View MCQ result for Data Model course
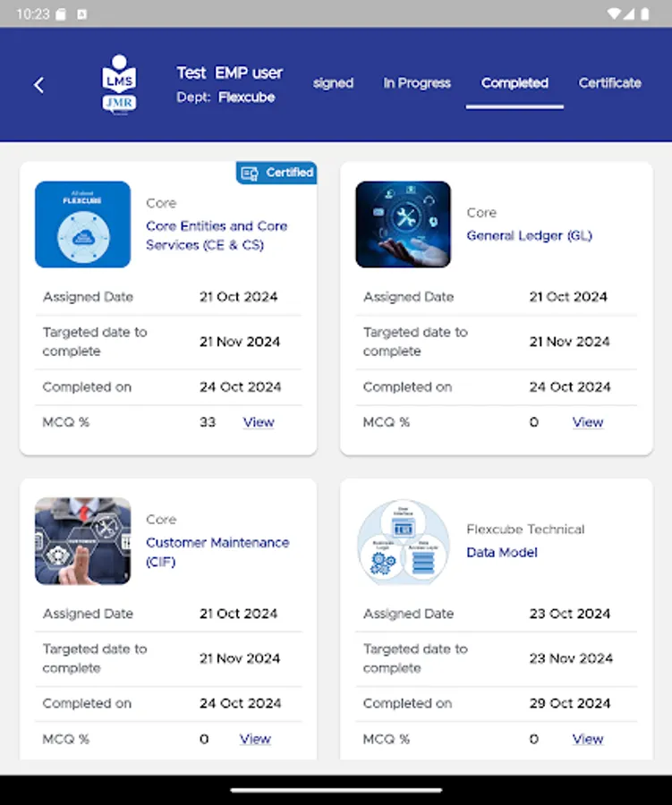 click(588, 739)
